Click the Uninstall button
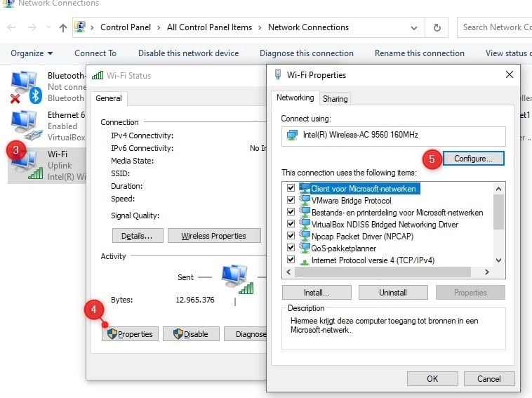This screenshot has height=398, width=532. click(x=393, y=293)
